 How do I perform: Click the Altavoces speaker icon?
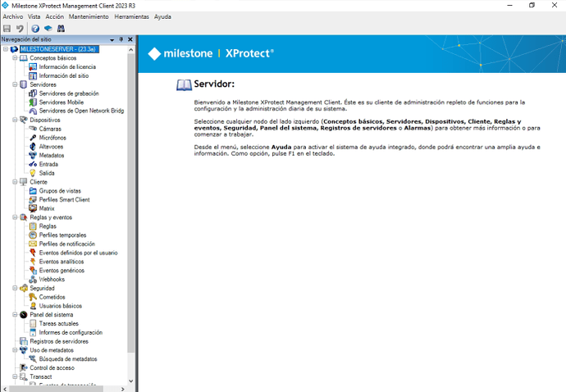coord(33,147)
